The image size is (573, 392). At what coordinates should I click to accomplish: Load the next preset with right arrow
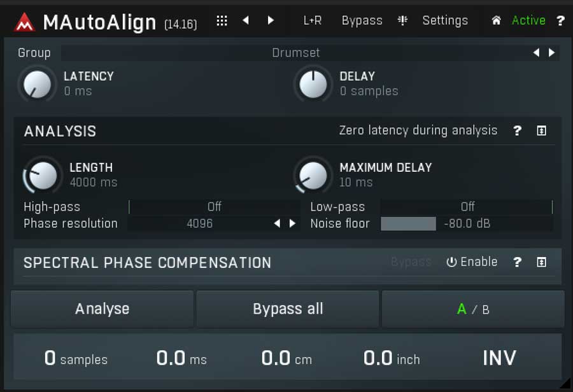click(271, 20)
